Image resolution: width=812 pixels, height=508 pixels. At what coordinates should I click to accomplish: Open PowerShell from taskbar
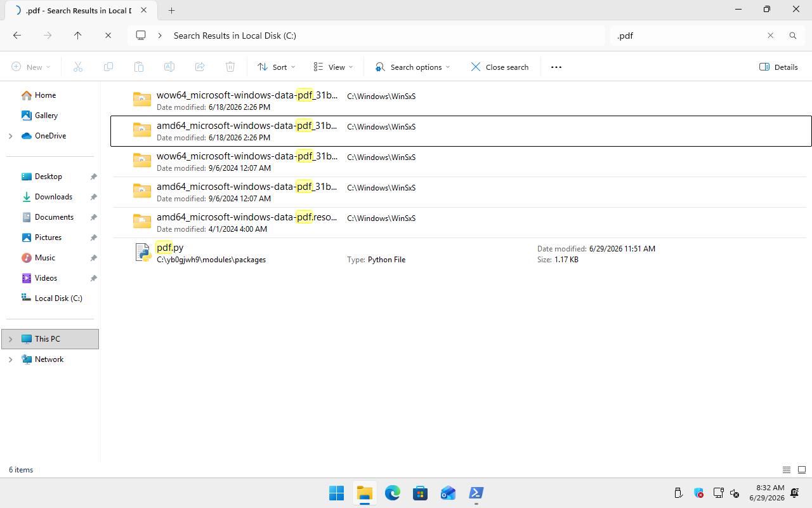coord(476,493)
